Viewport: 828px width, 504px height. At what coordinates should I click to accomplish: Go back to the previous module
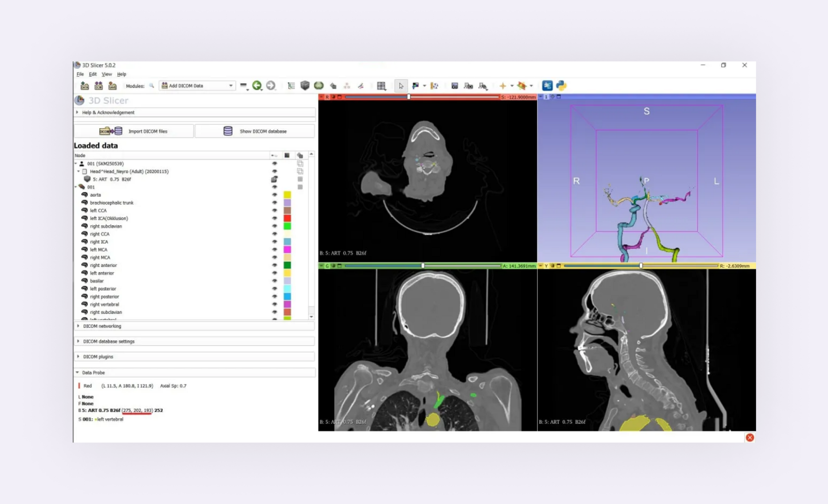coord(257,86)
